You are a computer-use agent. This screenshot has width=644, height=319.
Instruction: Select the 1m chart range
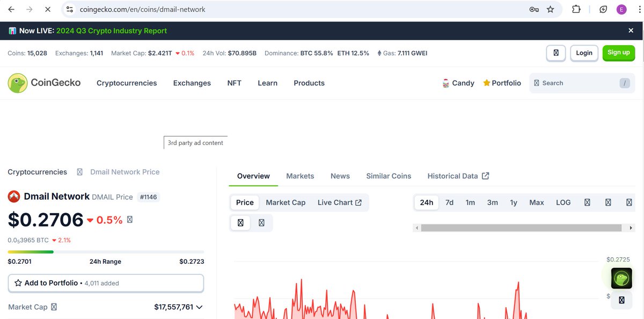pos(470,202)
